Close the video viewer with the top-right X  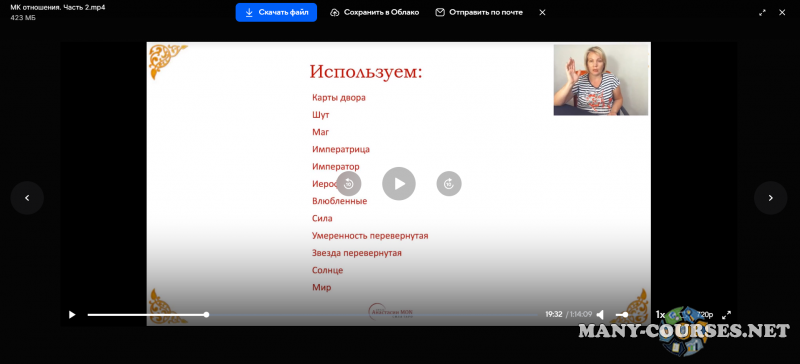(x=782, y=12)
